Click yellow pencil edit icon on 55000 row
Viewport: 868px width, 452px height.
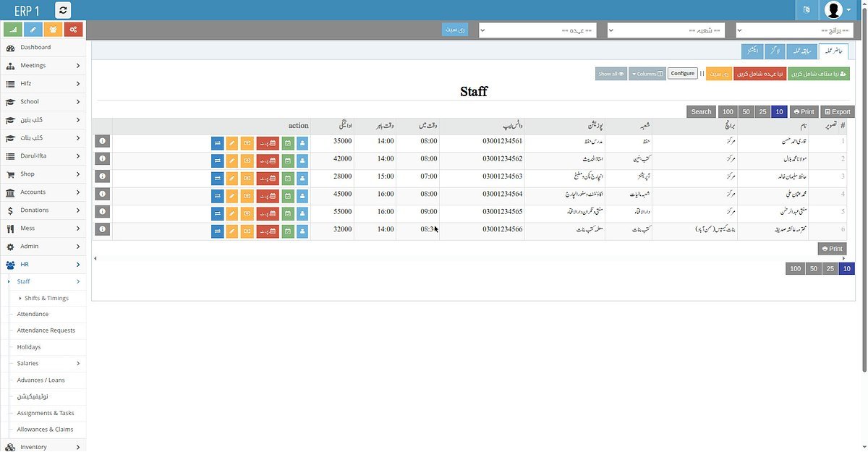[x=232, y=213]
